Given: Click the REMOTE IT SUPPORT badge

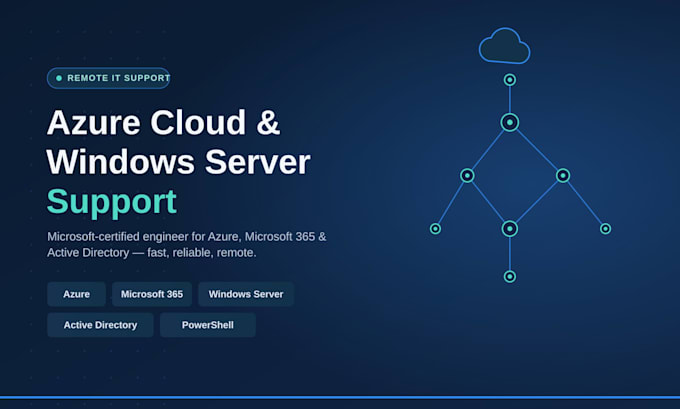Looking at the screenshot, I should coord(108,78).
